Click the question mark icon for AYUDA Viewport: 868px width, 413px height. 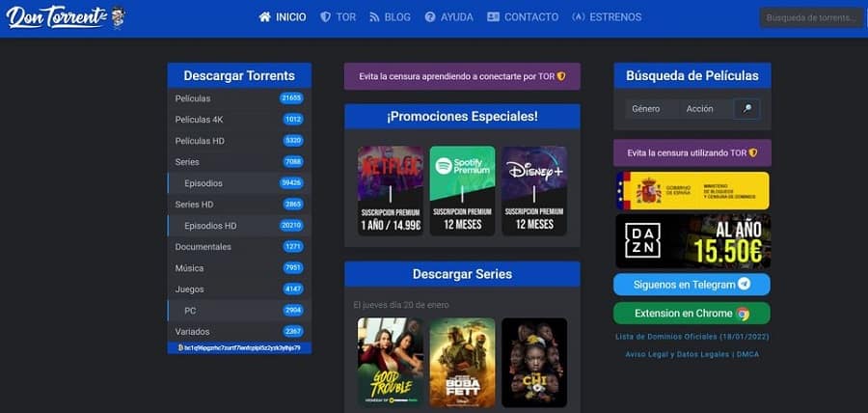coord(430,17)
